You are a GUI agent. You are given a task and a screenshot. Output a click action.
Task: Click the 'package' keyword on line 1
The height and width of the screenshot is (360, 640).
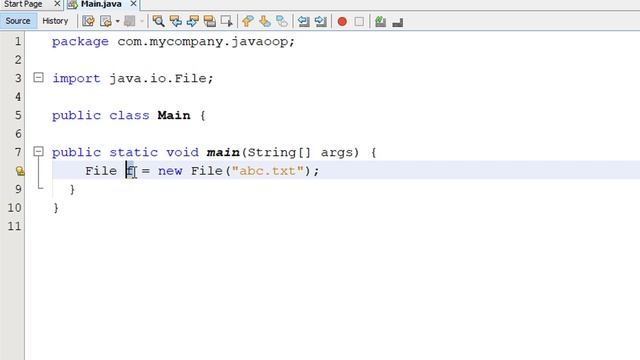coord(80,42)
